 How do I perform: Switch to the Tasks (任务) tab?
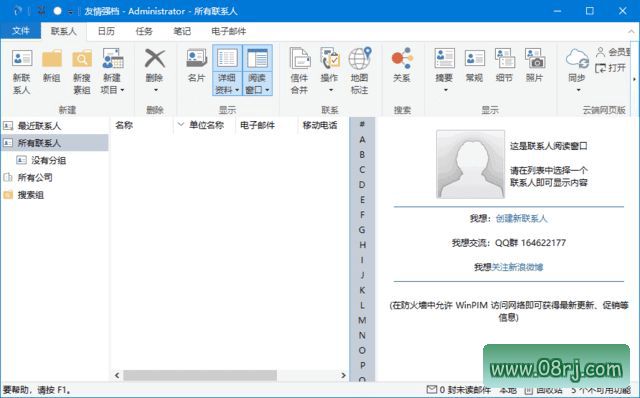pyautogui.click(x=144, y=31)
